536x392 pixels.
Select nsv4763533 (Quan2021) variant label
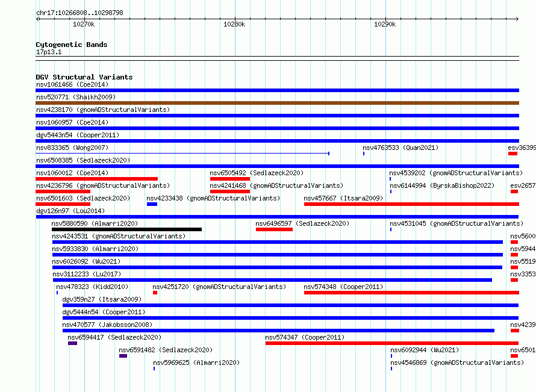click(400, 148)
